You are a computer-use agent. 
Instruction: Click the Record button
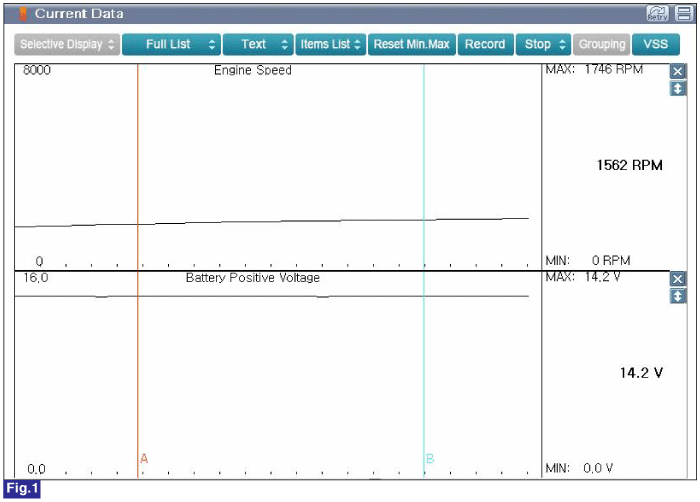(485, 44)
